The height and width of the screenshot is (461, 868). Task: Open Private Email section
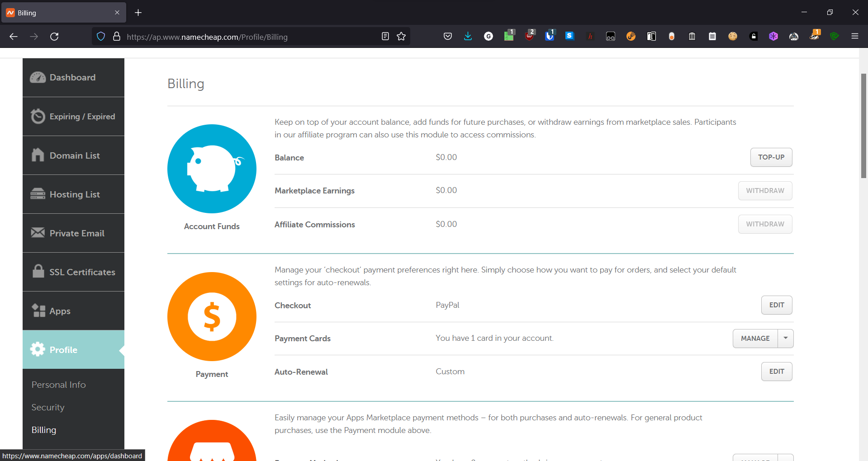coord(73,233)
